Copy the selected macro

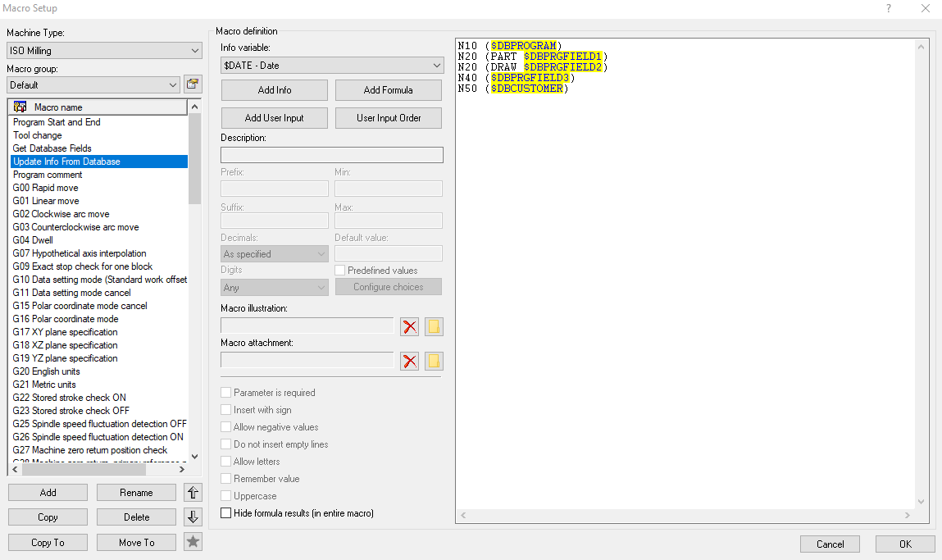(x=48, y=517)
